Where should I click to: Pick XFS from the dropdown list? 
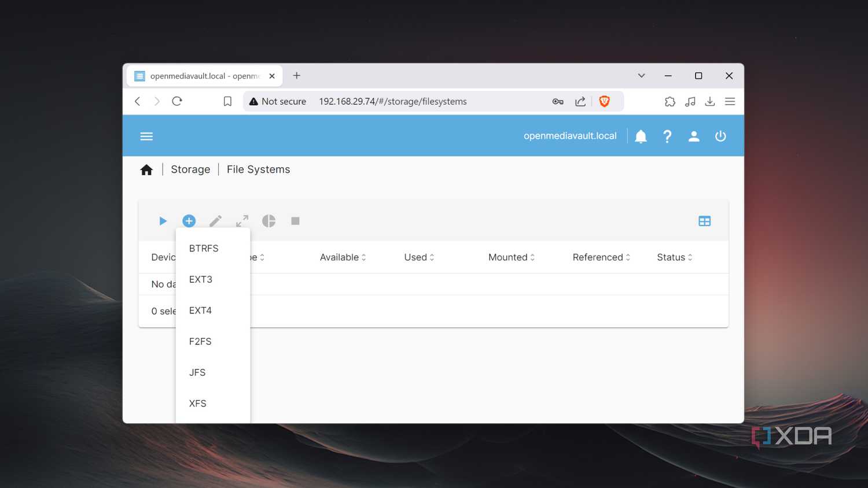click(213, 404)
